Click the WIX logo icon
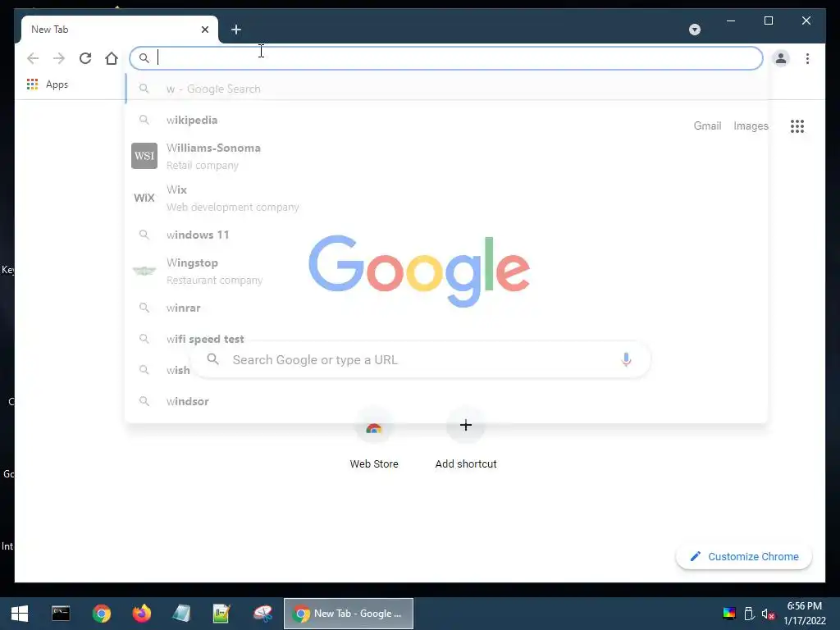The height and width of the screenshot is (630, 840). pyautogui.click(x=144, y=198)
